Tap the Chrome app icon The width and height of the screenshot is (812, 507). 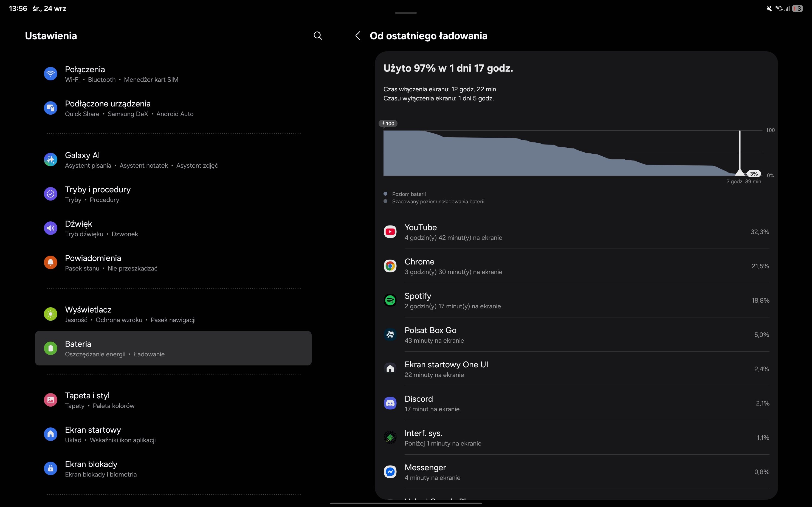tap(390, 266)
